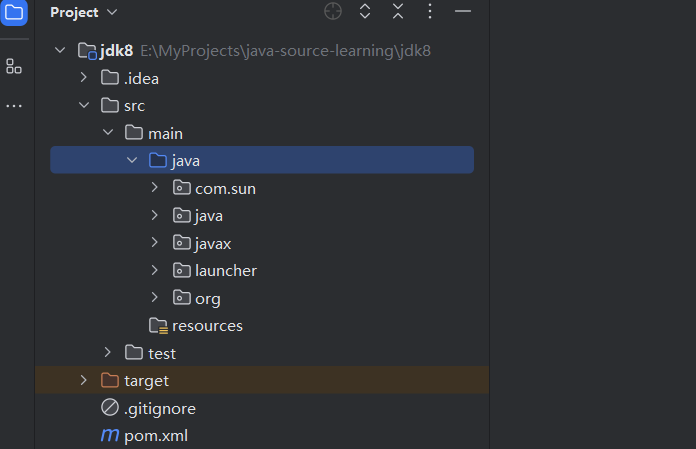Hide the Project panel with minimize dash
The width and height of the screenshot is (696, 449).
coord(462,12)
